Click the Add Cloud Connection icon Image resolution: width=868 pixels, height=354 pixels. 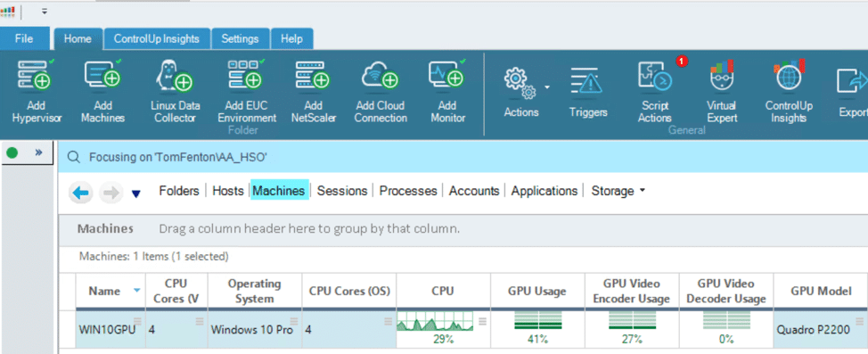(x=381, y=77)
